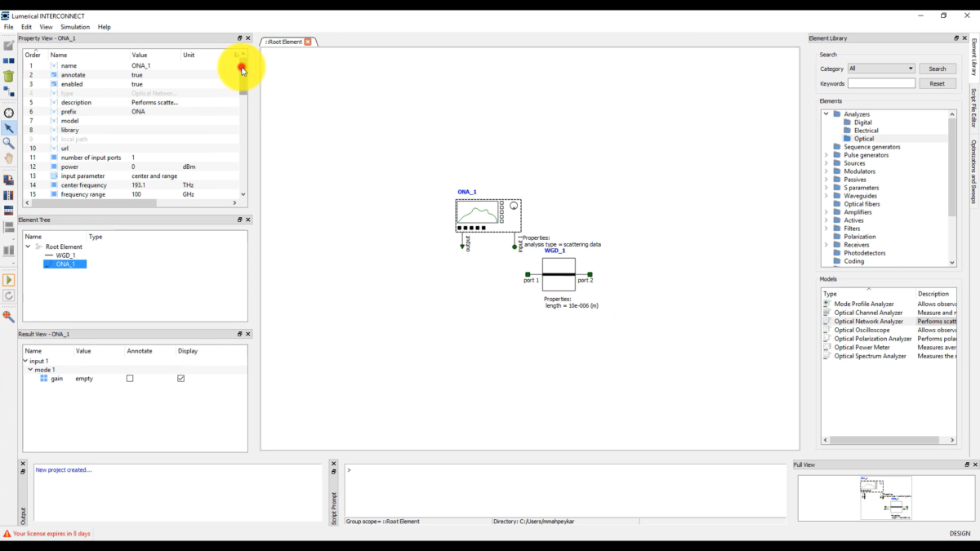Open the Category dropdown
The image size is (980, 551).
pos(881,69)
